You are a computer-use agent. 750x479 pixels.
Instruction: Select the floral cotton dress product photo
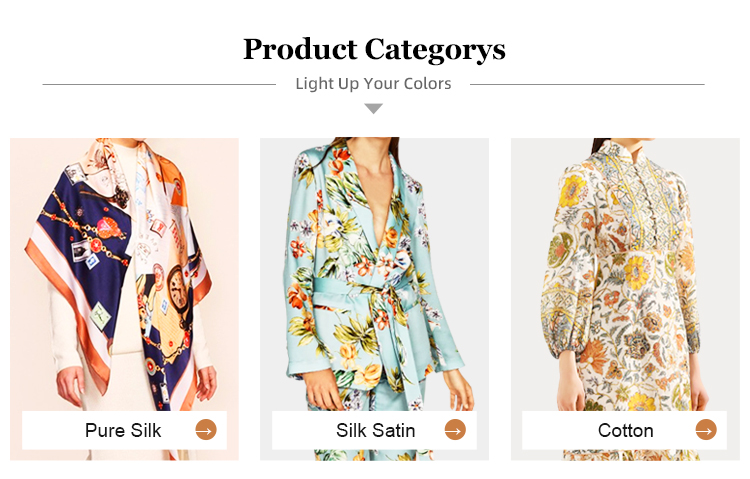point(625,270)
